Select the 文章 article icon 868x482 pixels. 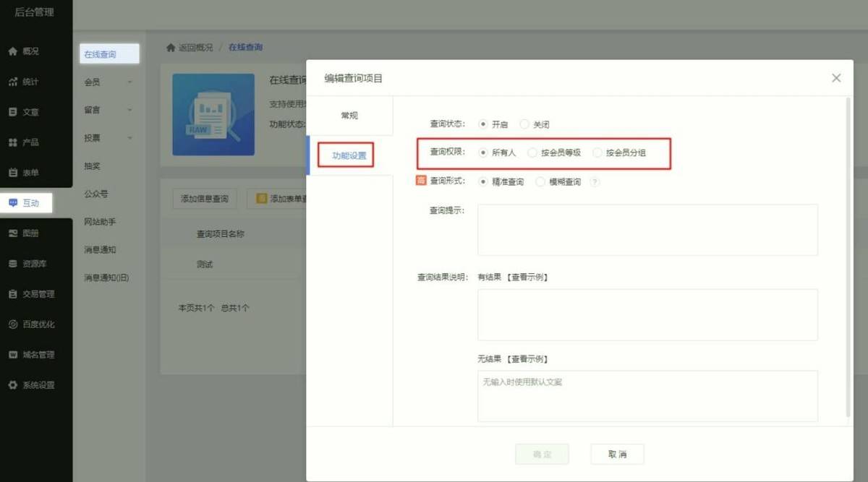[12, 112]
